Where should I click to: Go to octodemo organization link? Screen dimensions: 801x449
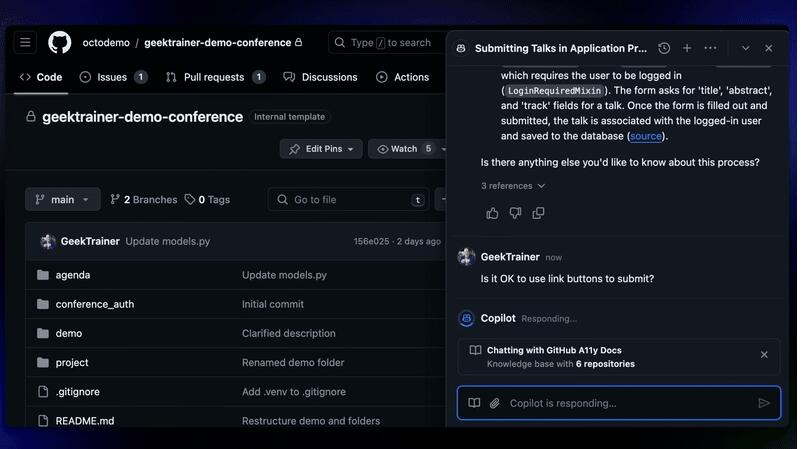pos(106,42)
